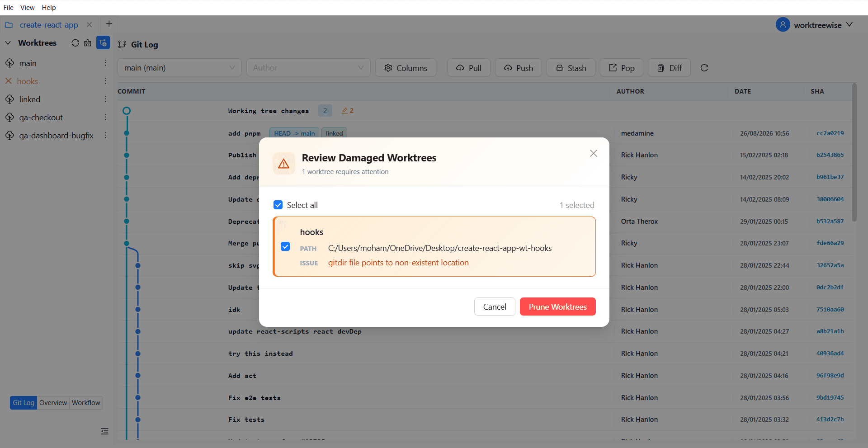Click the 'Fix e2e tests' commit row
This screenshot has height=448, width=868.
click(485, 398)
